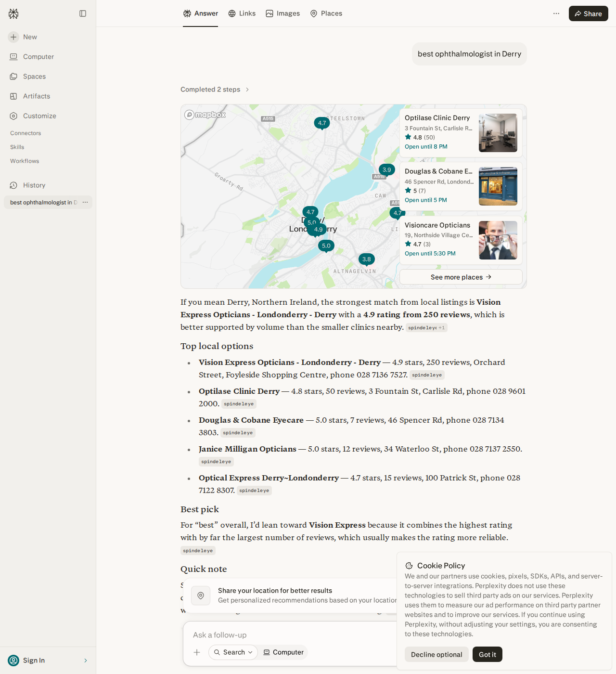Expand the Sign In chevron
616x674 pixels.
click(86, 661)
